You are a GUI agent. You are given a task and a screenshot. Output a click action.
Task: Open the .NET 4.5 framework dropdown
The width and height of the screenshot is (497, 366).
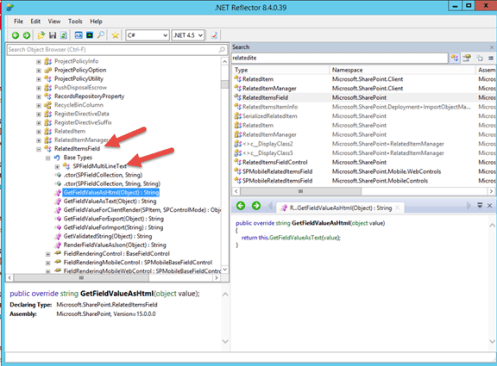tap(188, 35)
